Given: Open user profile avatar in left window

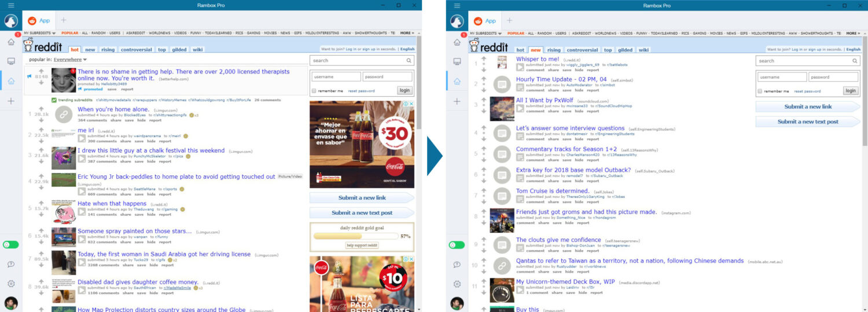Looking at the screenshot, I should point(11,303).
